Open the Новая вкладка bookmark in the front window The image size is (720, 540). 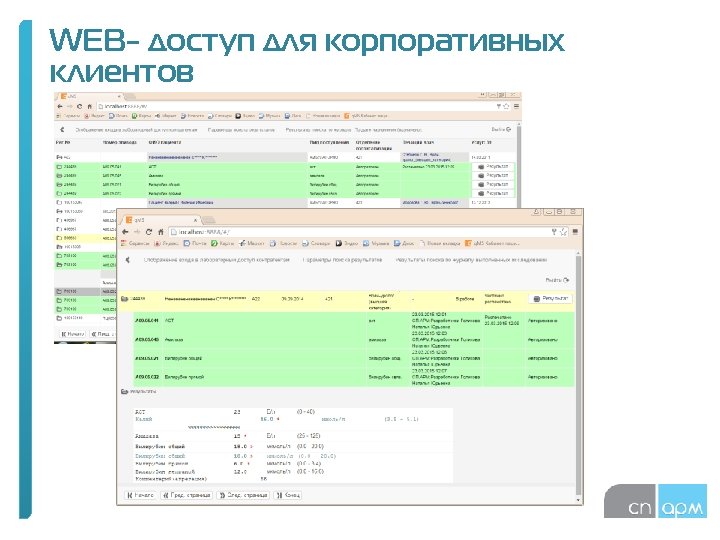click(439, 243)
